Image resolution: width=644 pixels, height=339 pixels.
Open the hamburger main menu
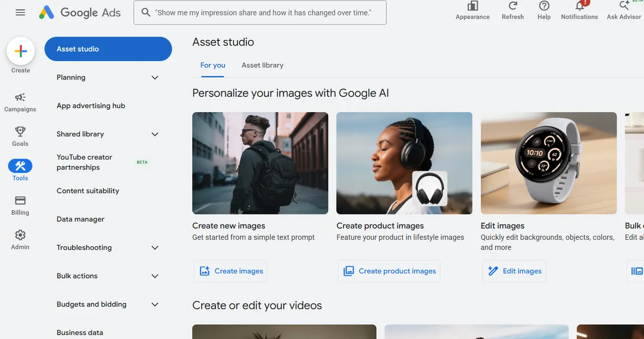tap(20, 12)
